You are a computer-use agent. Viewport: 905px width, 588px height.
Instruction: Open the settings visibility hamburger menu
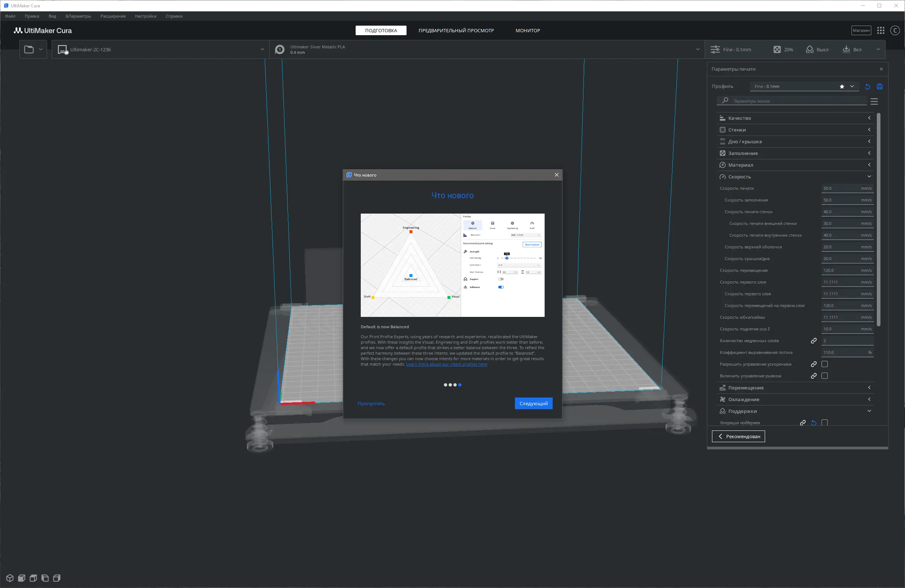coord(874,101)
